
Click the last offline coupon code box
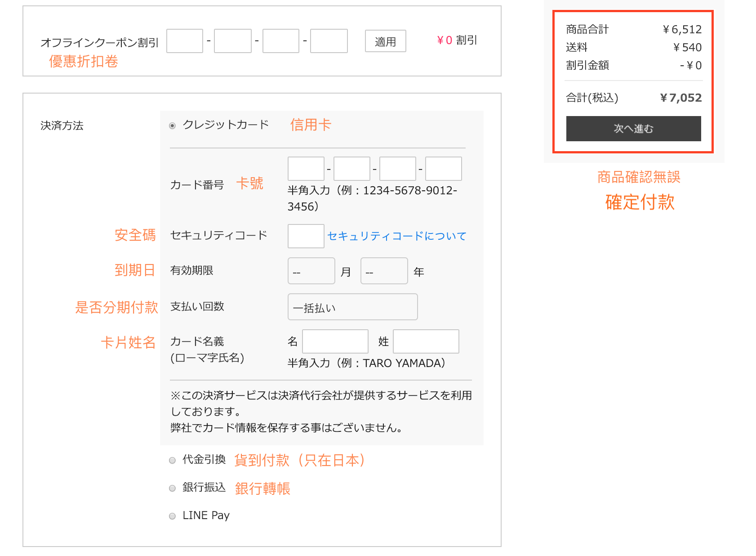coord(329,41)
